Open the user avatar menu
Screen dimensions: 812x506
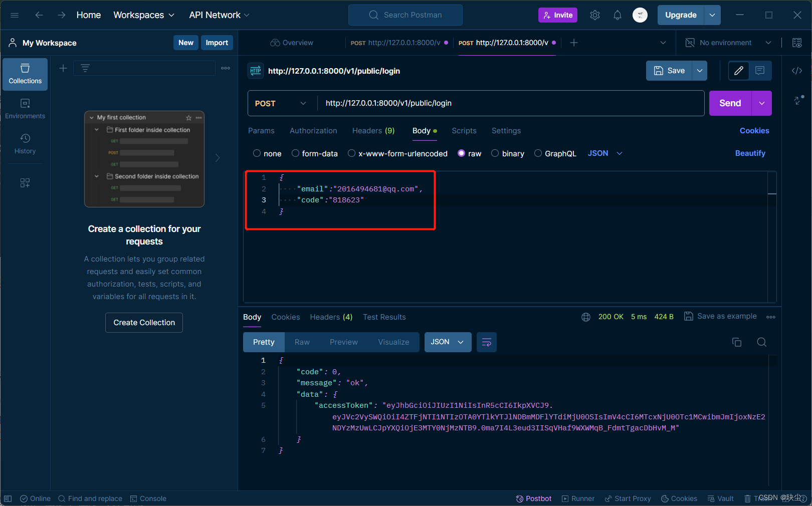click(640, 15)
